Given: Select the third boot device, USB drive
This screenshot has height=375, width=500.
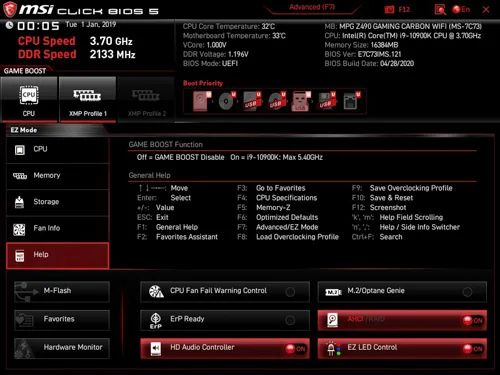Looking at the screenshot, I should (252, 101).
